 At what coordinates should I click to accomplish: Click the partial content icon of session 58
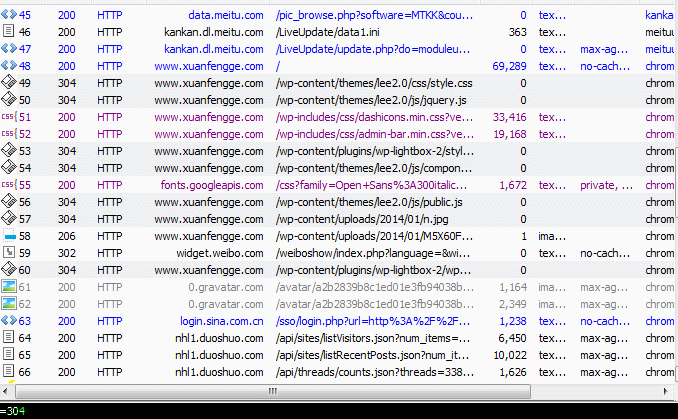(x=9, y=236)
